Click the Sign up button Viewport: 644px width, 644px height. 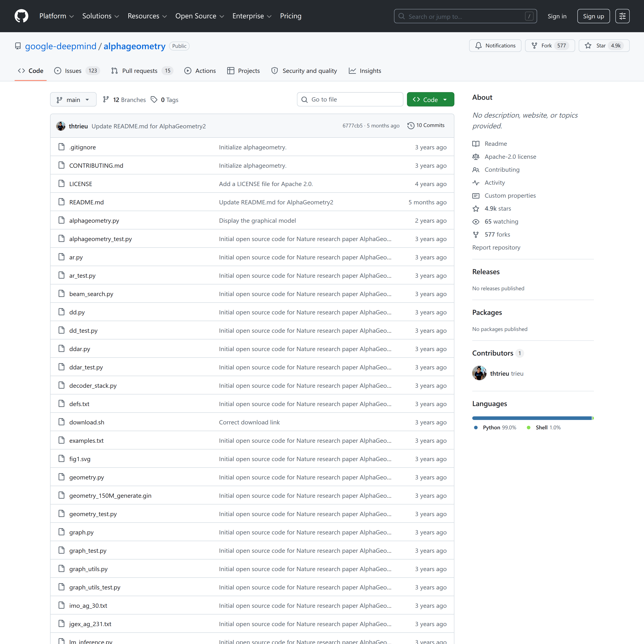[593, 16]
